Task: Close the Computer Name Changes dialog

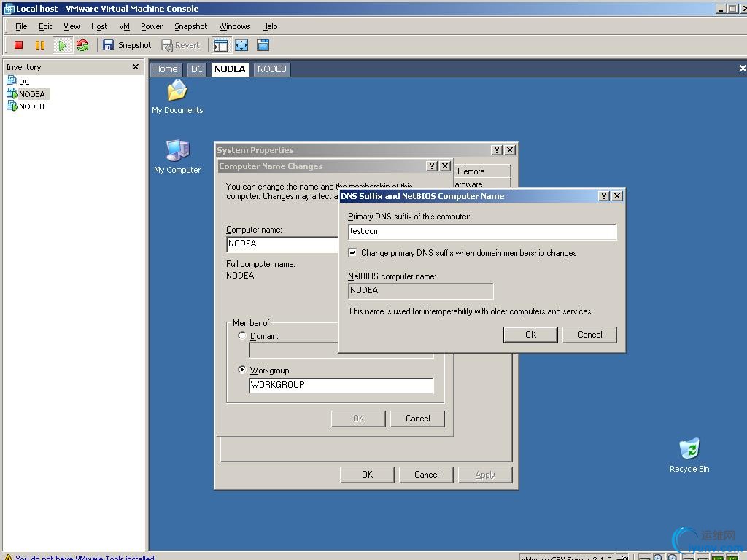Action: click(x=445, y=166)
